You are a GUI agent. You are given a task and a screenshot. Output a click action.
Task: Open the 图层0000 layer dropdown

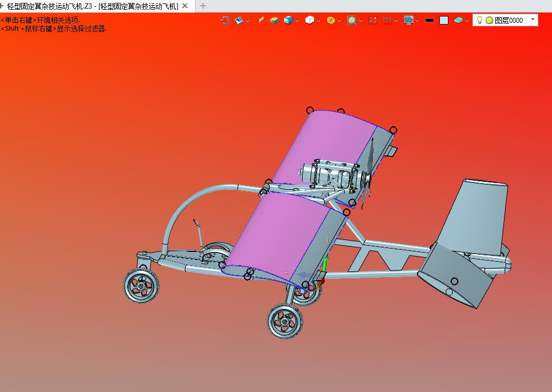tap(533, 20)
